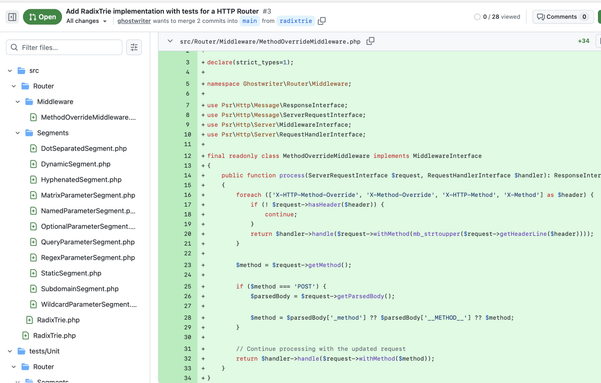Select DynamicSegment.php in file tree
This screenshot has height=383, width=601.
click(x=76, y=164)
